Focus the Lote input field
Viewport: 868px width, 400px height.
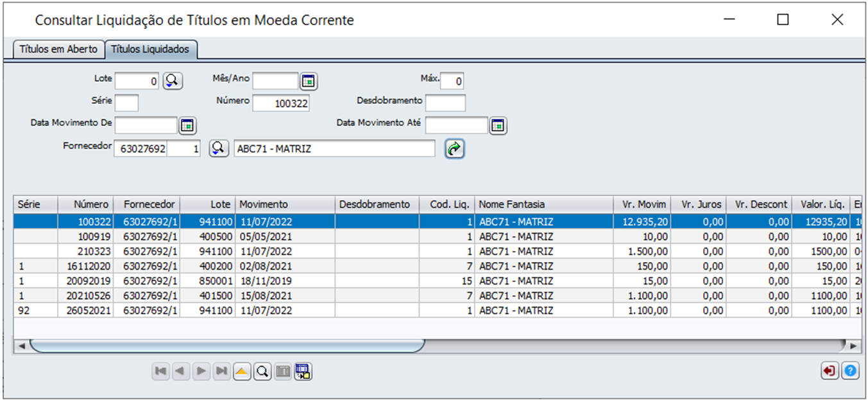[x=137, y=81]
